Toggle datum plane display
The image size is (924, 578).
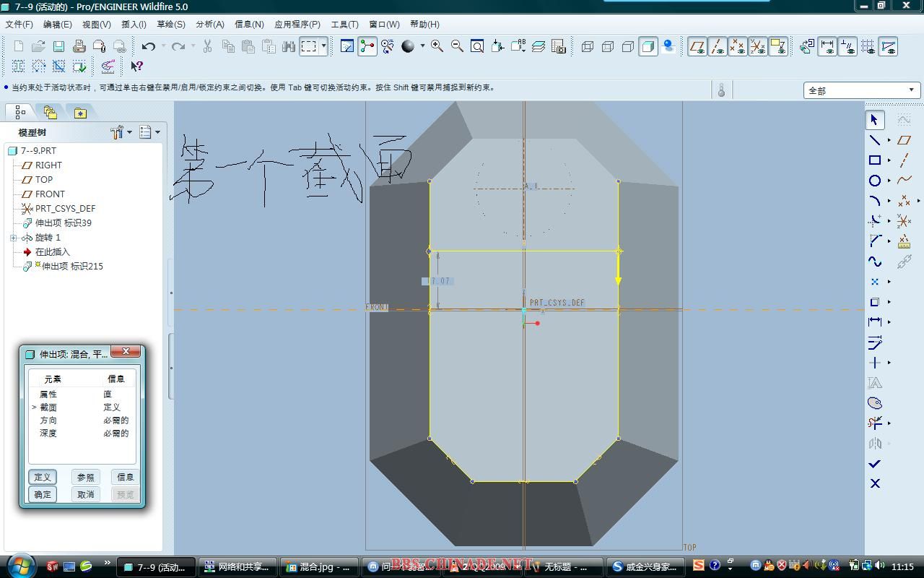click(x=697, y=47)
